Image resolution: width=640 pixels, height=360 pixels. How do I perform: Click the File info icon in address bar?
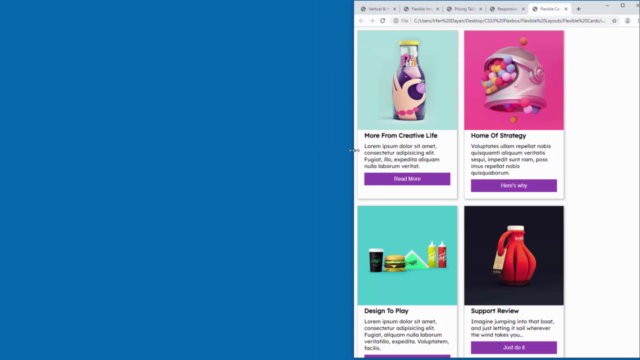[x=396, y=21]
